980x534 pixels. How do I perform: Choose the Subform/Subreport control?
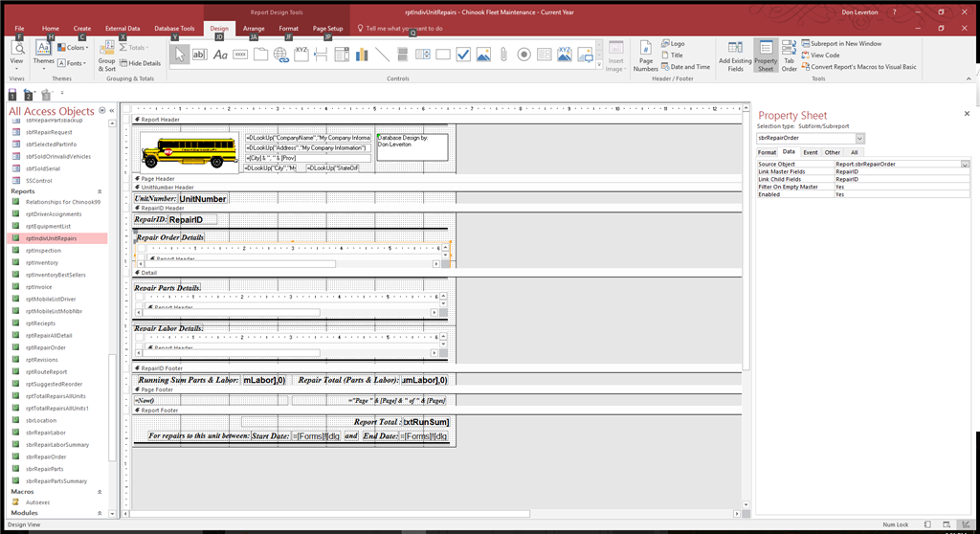coord(545,55)
